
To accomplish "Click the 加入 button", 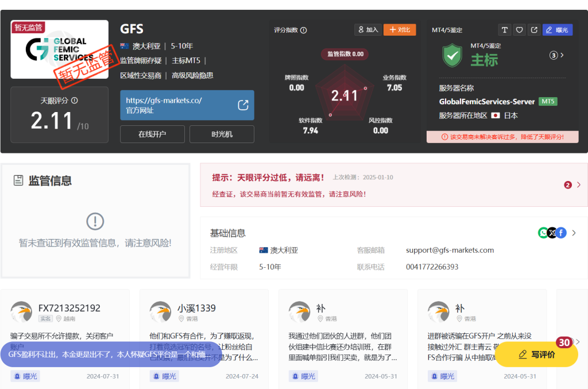I will (368, 30).
